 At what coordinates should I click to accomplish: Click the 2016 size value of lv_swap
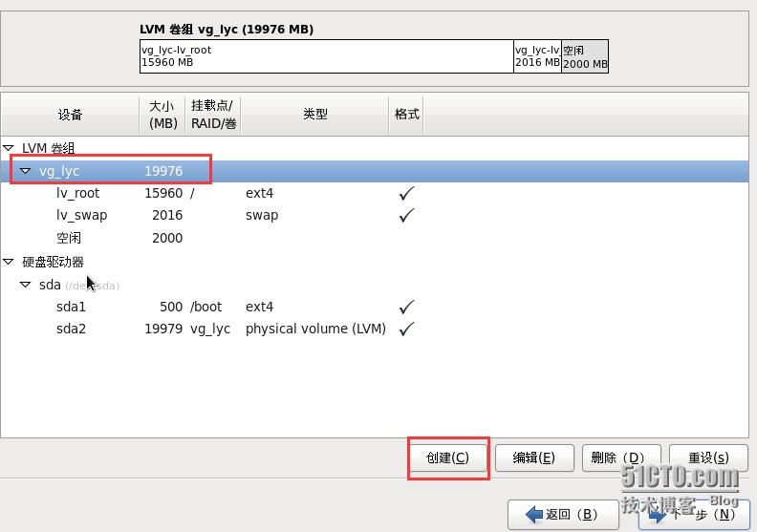pos(167,215)
